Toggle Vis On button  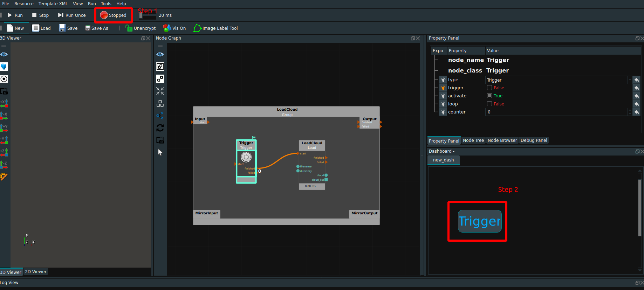174,28
